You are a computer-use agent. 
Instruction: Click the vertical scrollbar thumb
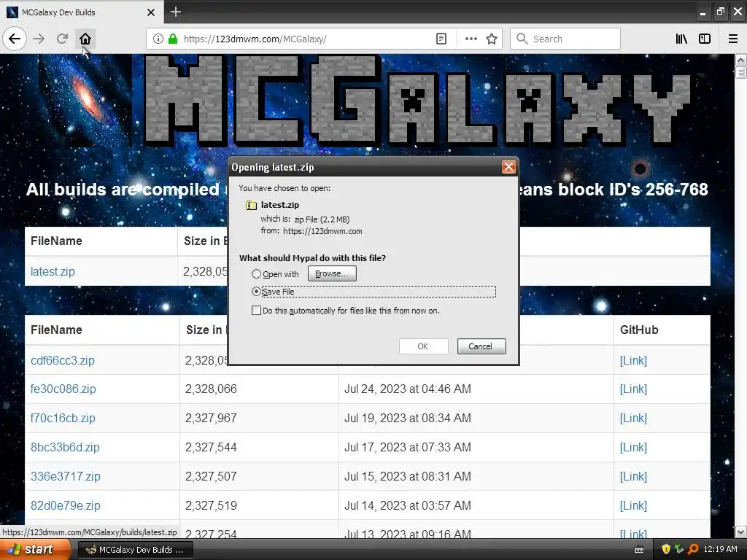tap(740, 72)
